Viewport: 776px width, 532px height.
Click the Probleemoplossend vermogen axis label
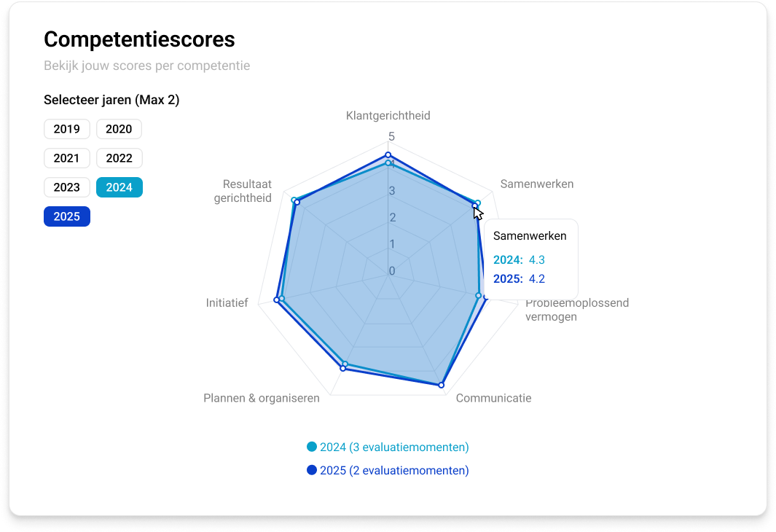pyautogui.click(x=577, y=310)
